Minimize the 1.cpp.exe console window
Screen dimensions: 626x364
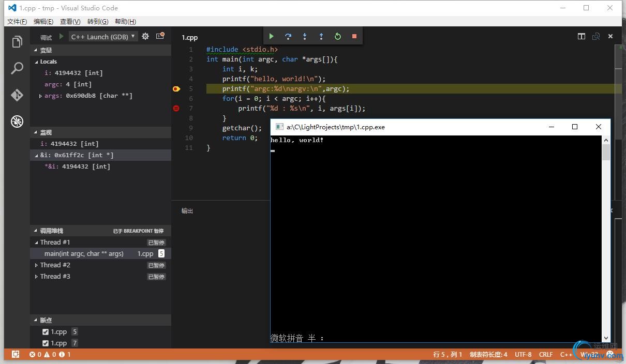[552, 127]
